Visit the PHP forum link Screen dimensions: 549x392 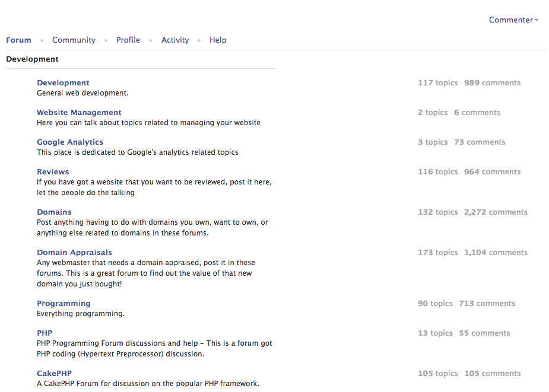click(45, 333)
